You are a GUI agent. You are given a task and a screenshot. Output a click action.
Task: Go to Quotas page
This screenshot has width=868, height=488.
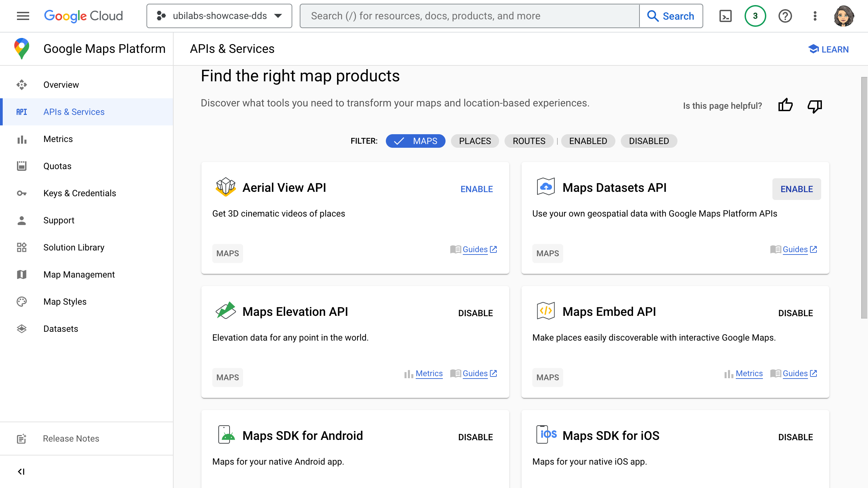[x=57, y=166]
